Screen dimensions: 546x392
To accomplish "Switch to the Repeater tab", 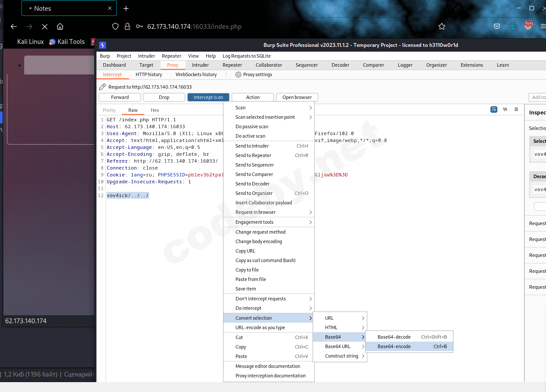I will (x=232, y=65).
